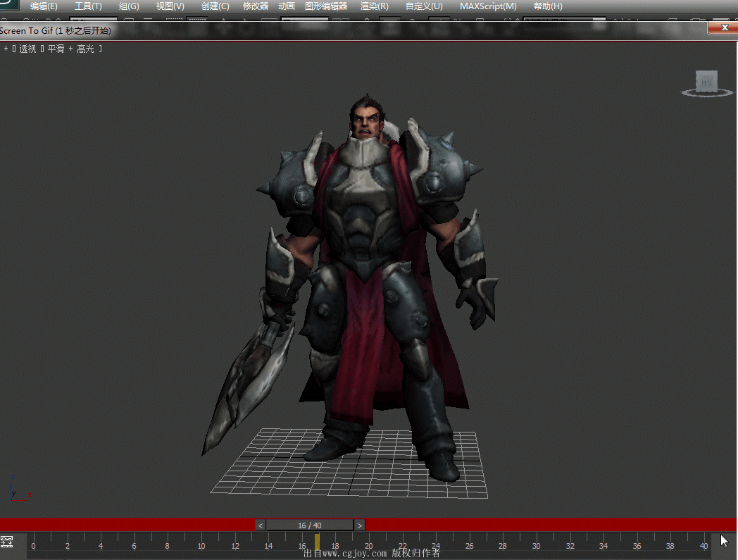Screen dimensions: 738x560
Task: Click frame 26 on the timeline ruler
Action: point(469,546)
